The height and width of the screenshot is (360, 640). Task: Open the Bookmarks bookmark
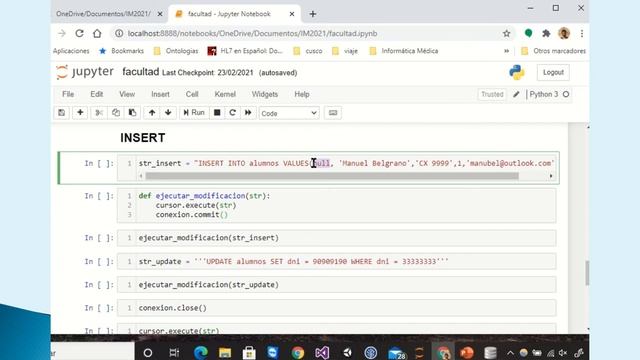click(x=122, y=51)
